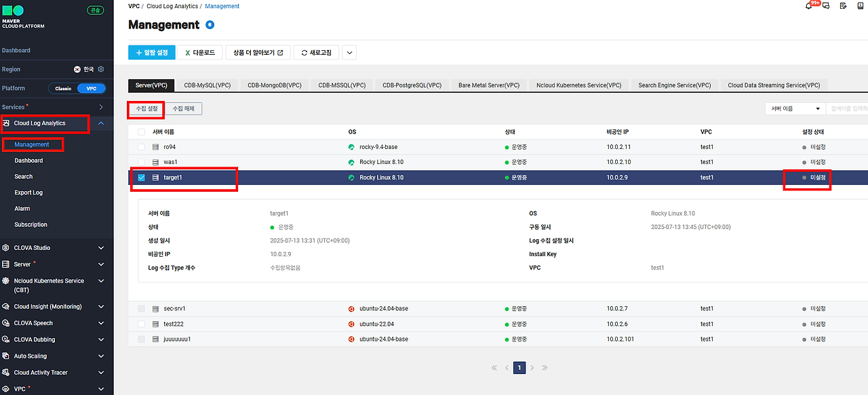Check the test222 server checkbox
The height and width of the screenshot is (395, 868).
click(142, 324)
